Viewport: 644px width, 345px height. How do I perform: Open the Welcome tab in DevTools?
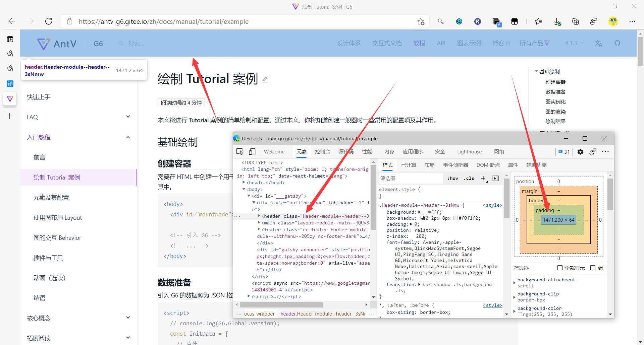(274, 152)
